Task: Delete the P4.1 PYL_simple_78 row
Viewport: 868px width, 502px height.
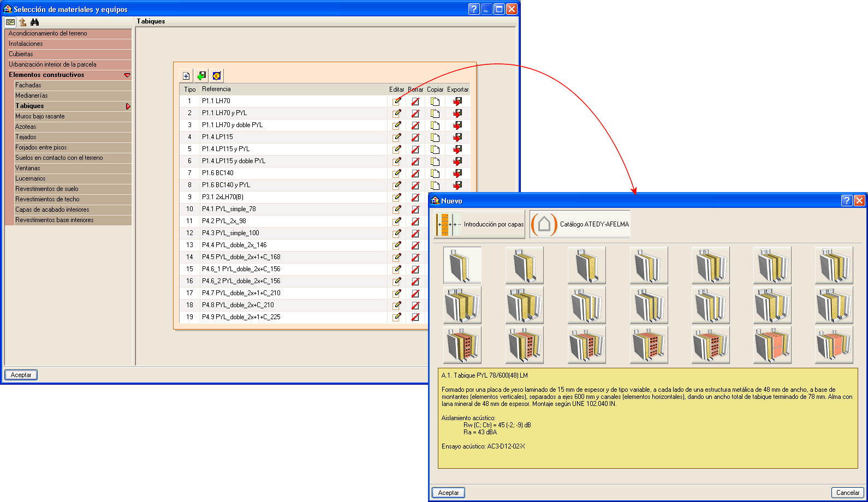Action: point(415,209)
